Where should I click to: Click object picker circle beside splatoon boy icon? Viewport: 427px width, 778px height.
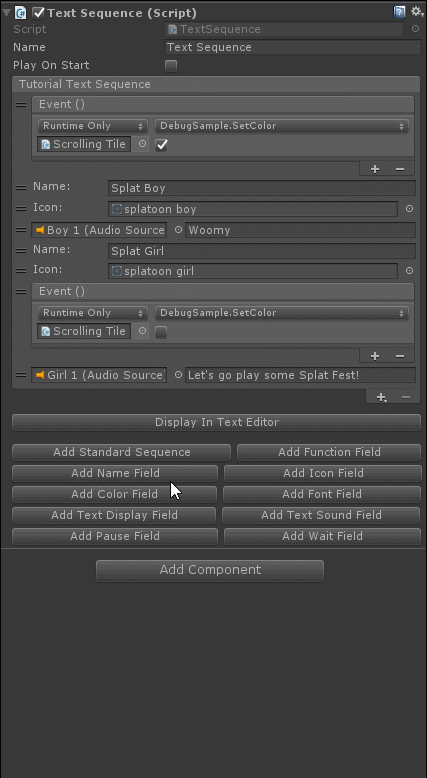click(x=409, y=209)
